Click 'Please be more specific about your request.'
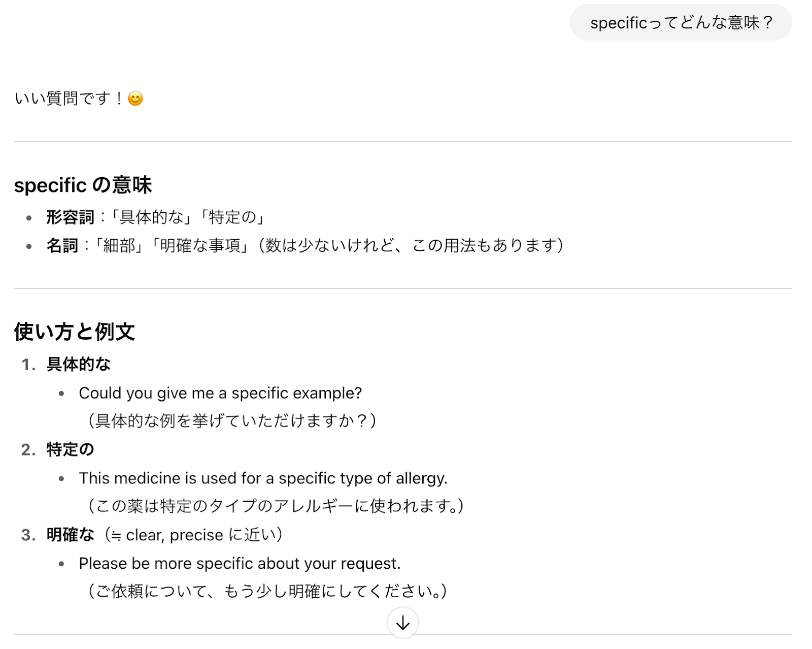Viewport: 812px width, 649px height. tap(240, 564)
